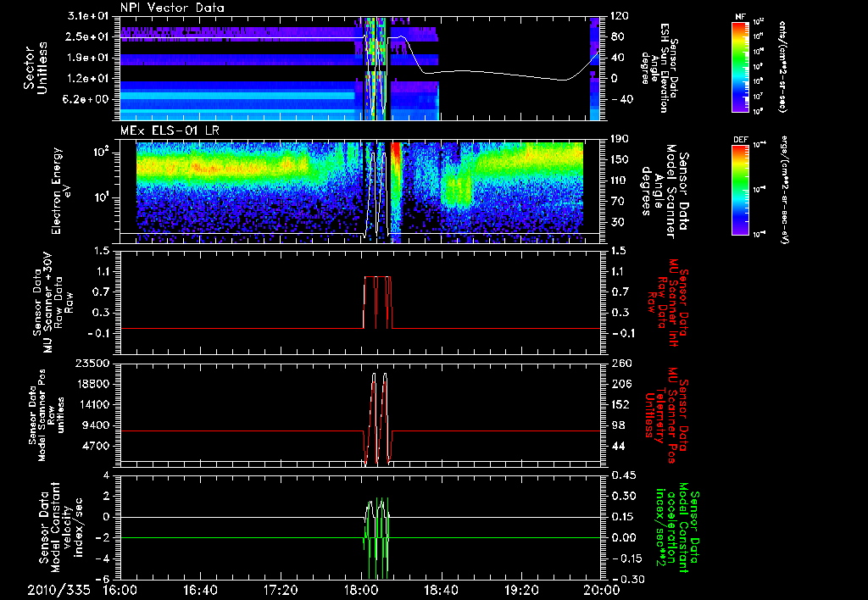
Task: Select the 18:00 time axis label
Action: 360,589
